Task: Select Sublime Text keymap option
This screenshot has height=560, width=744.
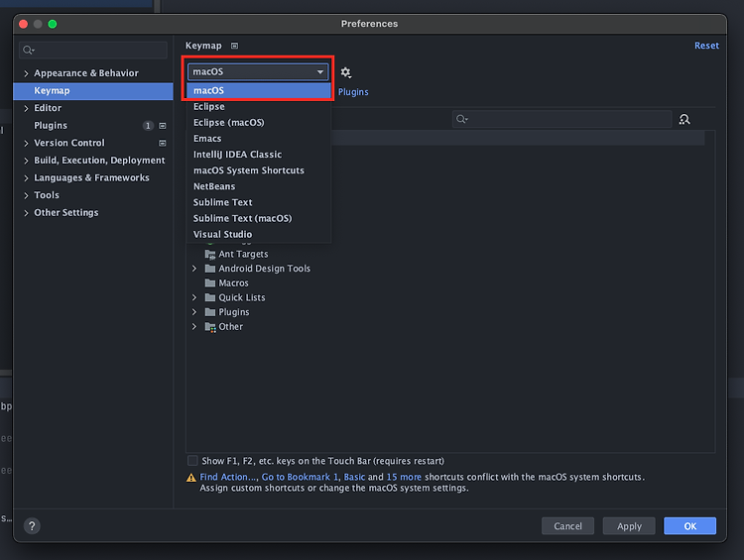Action: click(259, 202)
